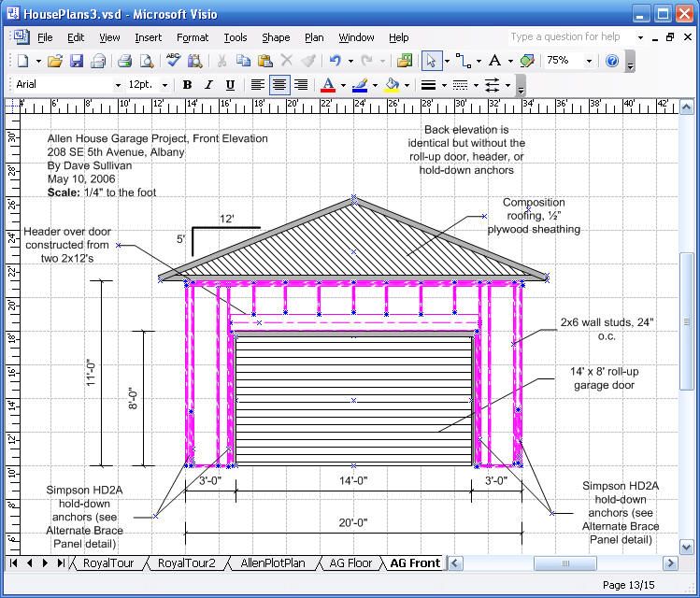Select the Pointer tool
Screen dimensions: 700x598
(x=431, y=61)
